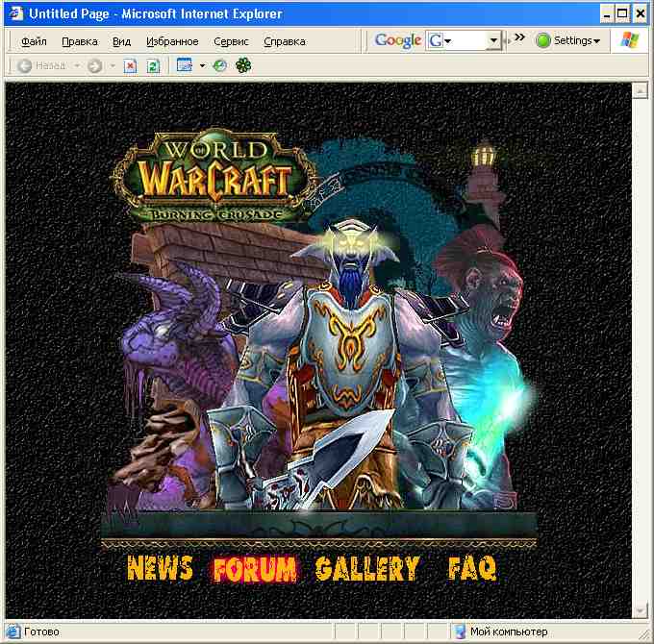654x644 pixels.
Task: Expand the window layout icon dropdown
Action: click(202, 65)
